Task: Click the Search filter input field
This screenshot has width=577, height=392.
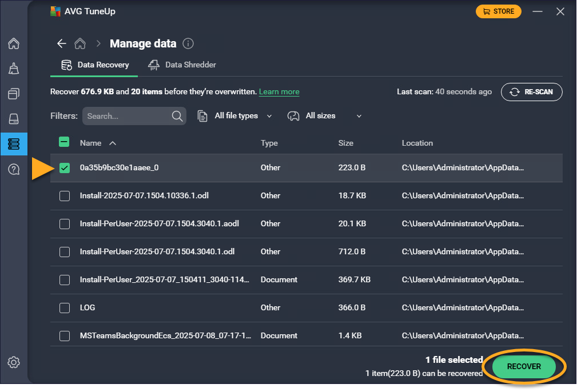Action: pyautogui.click(x=128, y=116)
